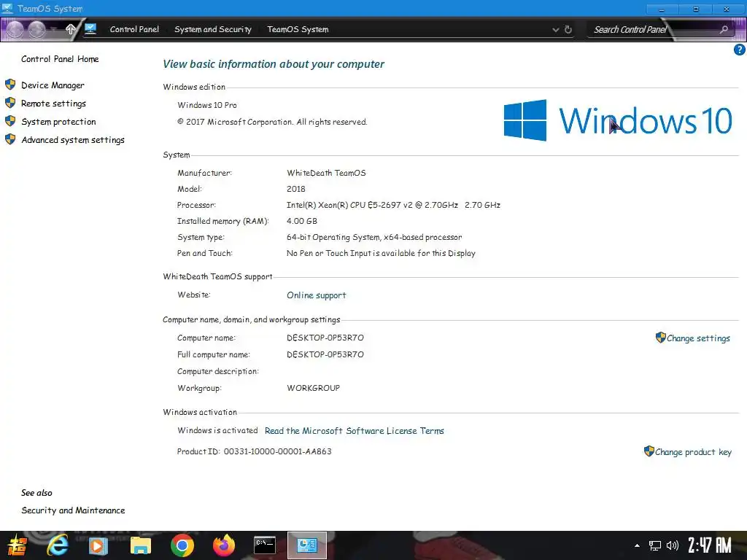747x560 pixels.
Task: Launch Firefox from taskbar
Action: (223, 545)
